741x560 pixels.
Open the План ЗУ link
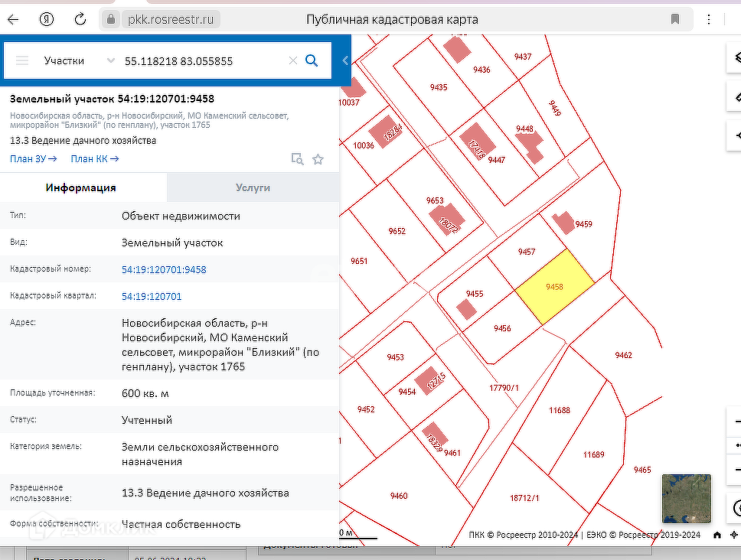(x=33, y=159)
